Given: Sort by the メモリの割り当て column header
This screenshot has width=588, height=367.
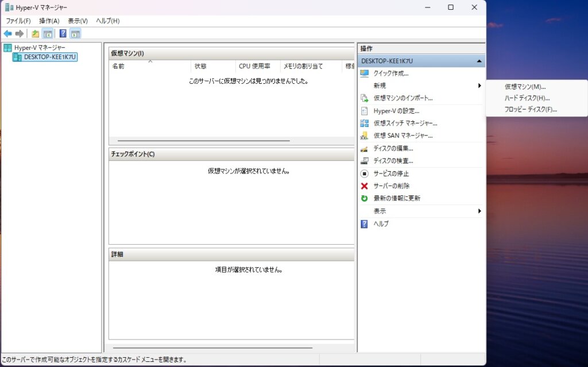Looking at the screenshot, I should 311,66.
